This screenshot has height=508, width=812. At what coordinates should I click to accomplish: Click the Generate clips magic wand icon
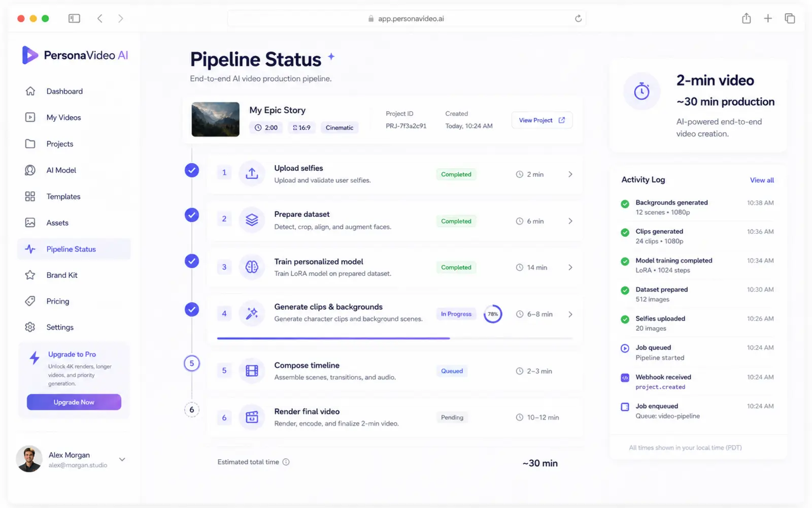252,313
